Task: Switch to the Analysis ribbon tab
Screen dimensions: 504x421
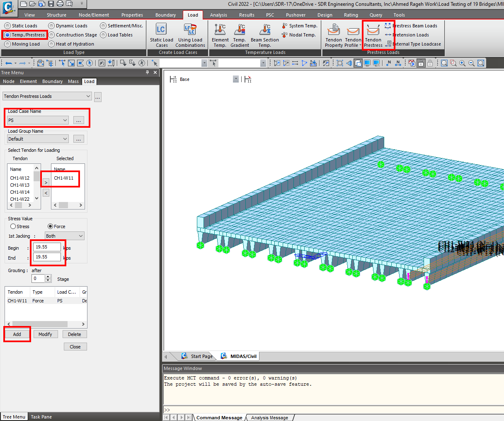Action: [218, 15]
